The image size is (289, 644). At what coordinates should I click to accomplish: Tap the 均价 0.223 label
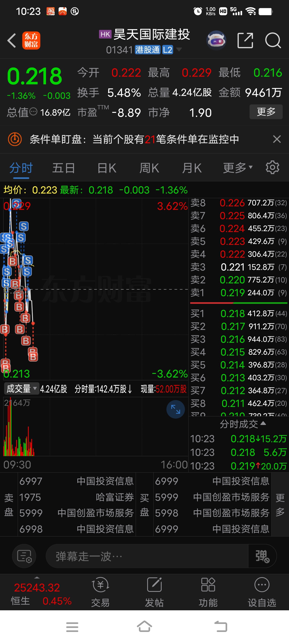point(30,190)
